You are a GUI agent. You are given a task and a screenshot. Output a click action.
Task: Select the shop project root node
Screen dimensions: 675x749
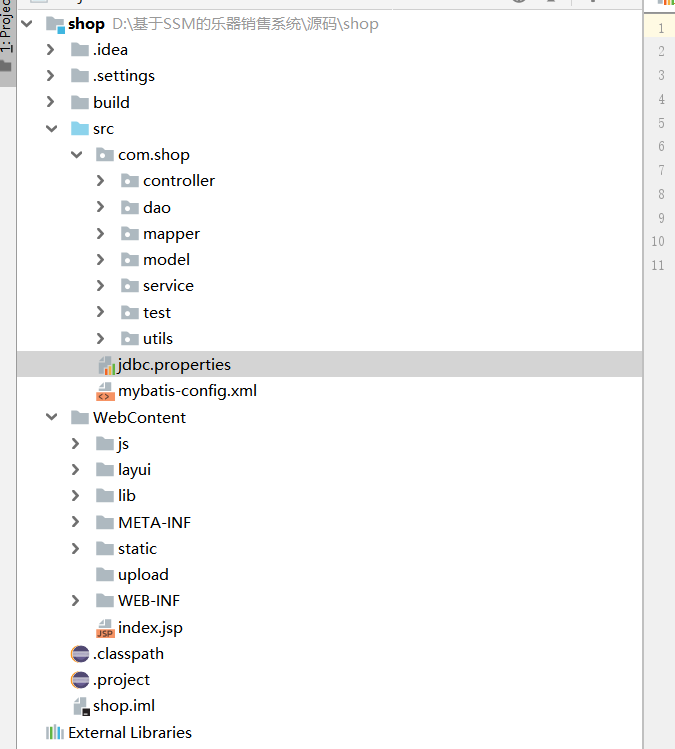[x=86, y=23]
